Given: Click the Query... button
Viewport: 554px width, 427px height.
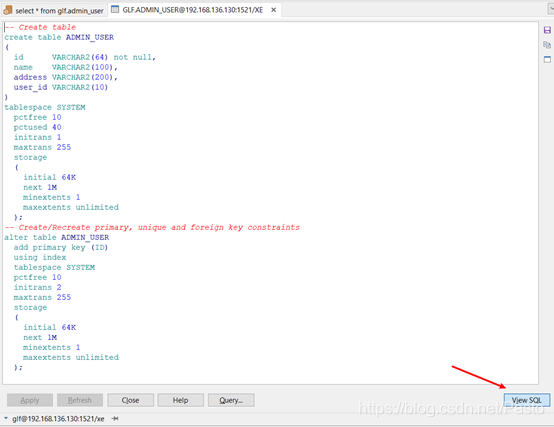Looking at the screenshot, I should tap(231, 400).
